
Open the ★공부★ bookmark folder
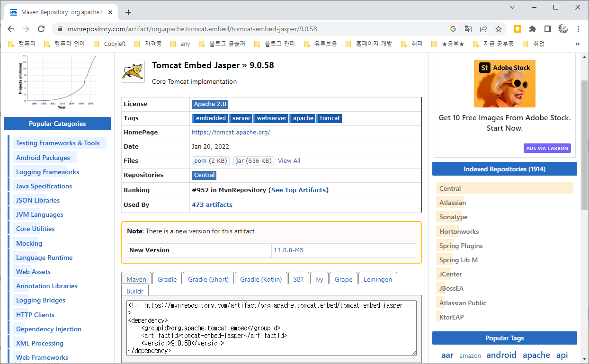(x=447, y=44)
